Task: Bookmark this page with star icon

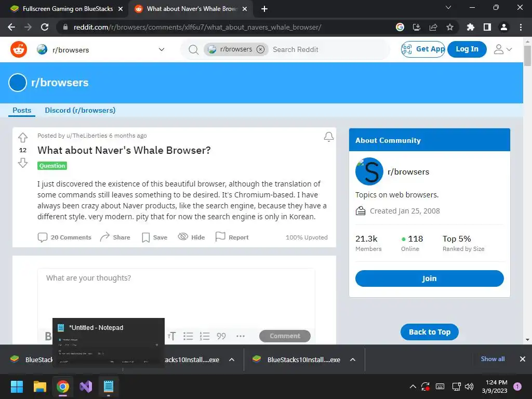Action: 450,27
